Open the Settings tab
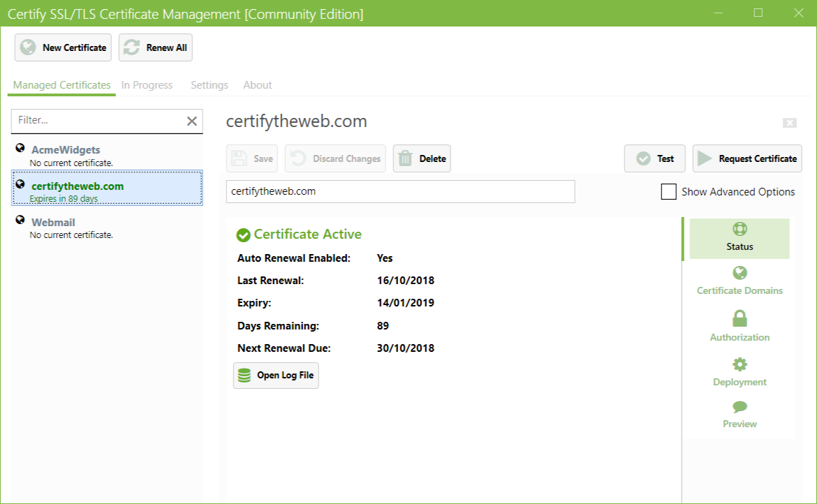 pos(209,85)
